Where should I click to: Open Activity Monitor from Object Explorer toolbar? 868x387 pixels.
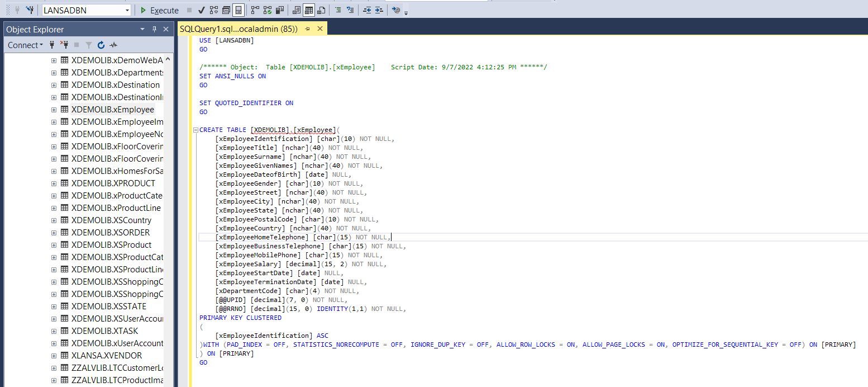113,45
